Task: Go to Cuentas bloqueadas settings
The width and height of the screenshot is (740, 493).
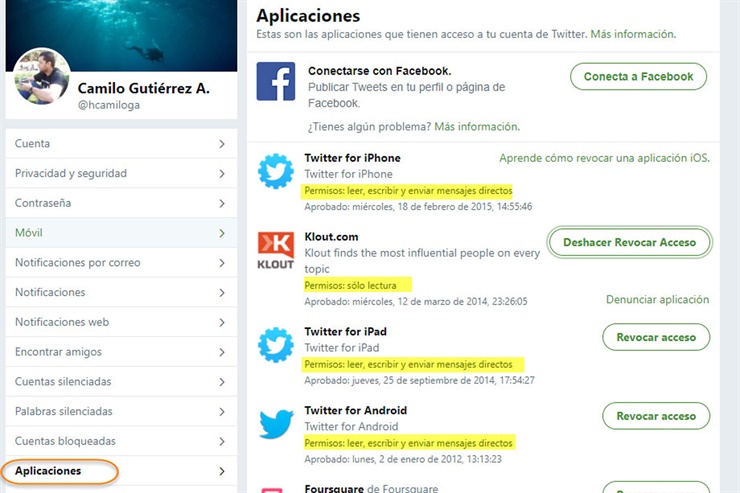Action: [x=121, y=441]
